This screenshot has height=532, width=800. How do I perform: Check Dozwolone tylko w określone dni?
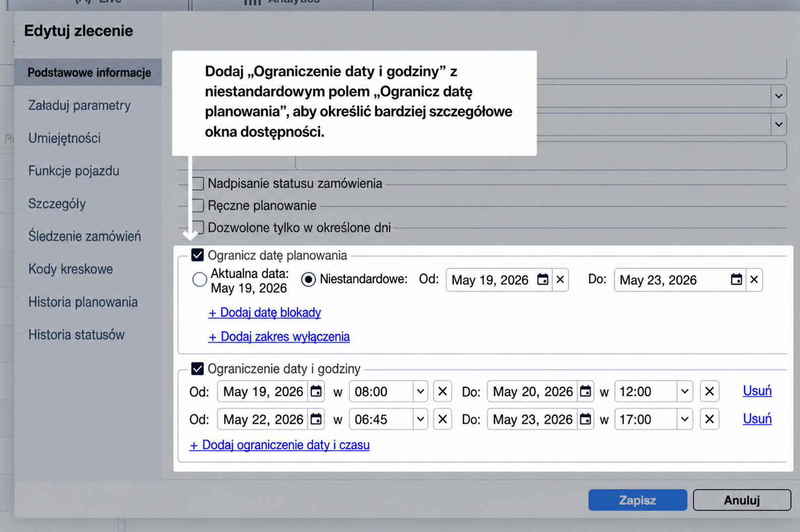click(x=197, y=228)
